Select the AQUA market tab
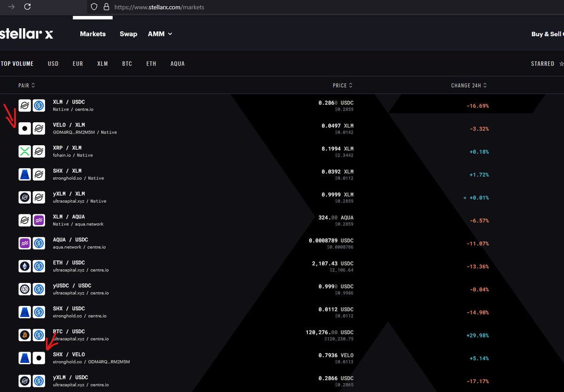This screenshot has height=392, width=564. click(x=178, y=63)
